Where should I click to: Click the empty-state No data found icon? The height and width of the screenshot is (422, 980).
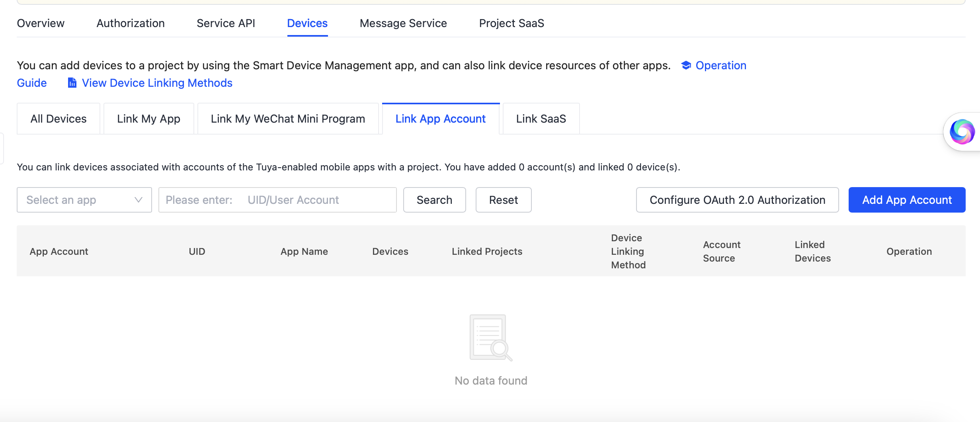[x=490, y=338]
